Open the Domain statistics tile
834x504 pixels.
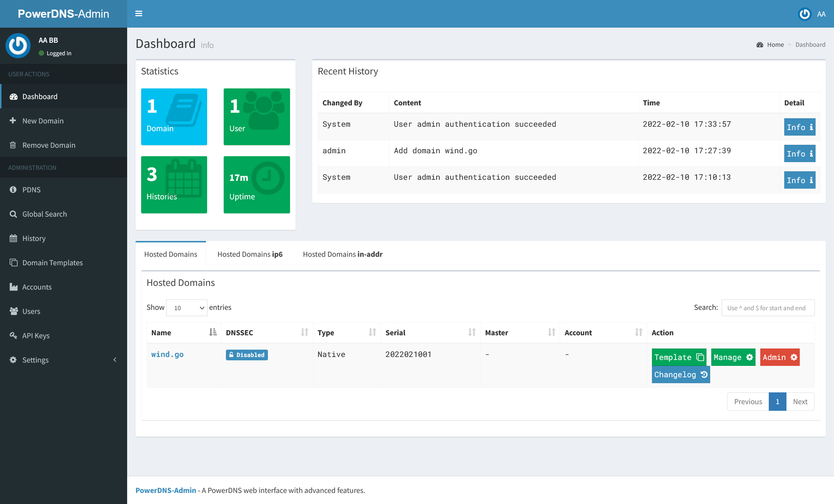point(174,117)
